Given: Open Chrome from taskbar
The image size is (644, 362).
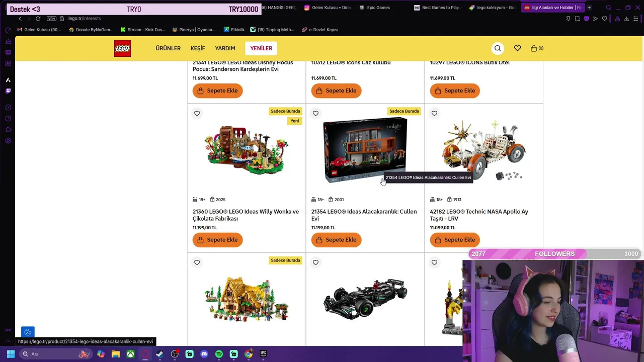Looking at the screenshot, I should click(249, 354).
